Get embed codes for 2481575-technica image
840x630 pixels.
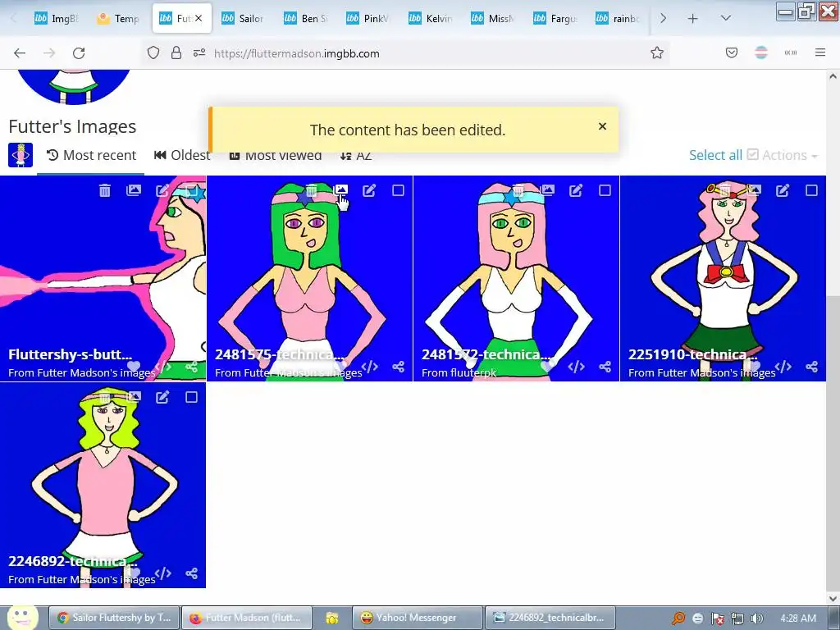point(370,367)
